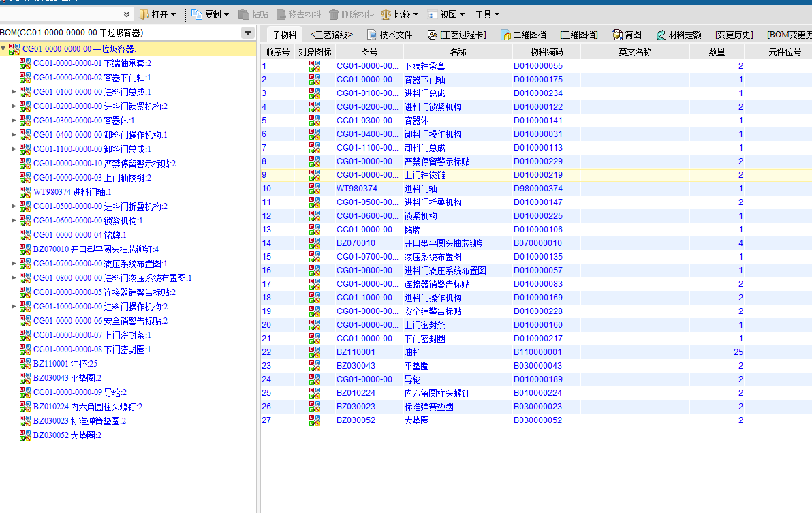This screenshot has width=812, height=513.
Task: Click the 数量 column header
Action: (x=716, y=52)
